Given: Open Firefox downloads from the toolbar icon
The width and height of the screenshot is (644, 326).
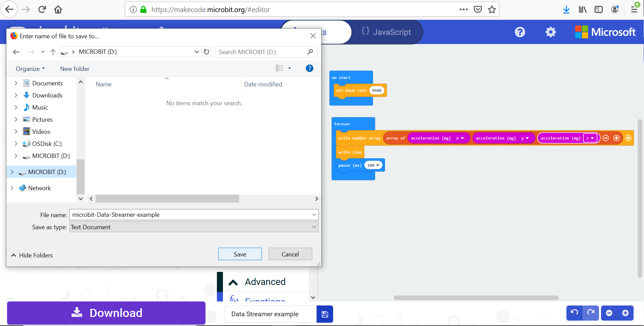Looking at the screenshot, I should 566,9.
